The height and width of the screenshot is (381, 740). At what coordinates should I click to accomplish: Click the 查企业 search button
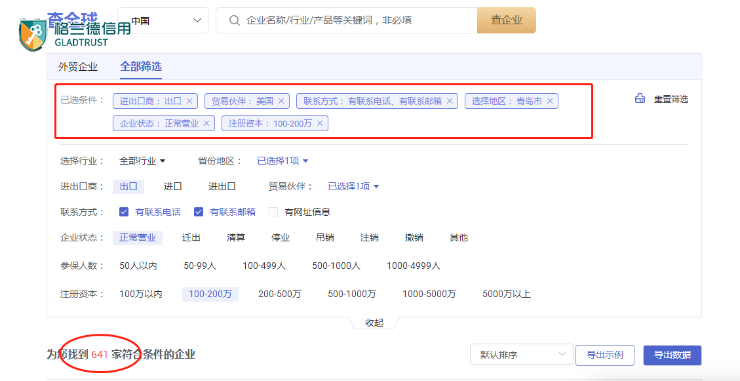click(x=506, y=20)
